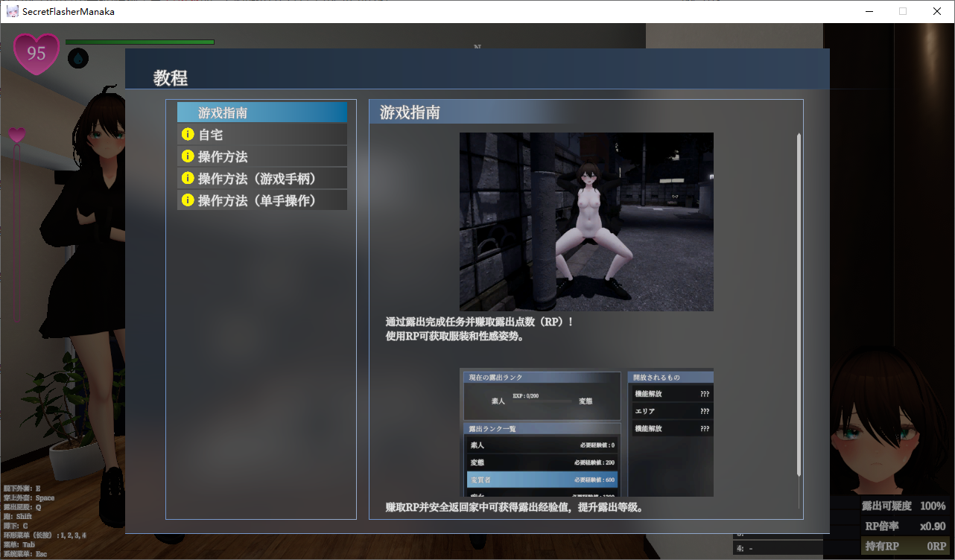Click the pink heart icon showing 95

[x=35, y=54]
